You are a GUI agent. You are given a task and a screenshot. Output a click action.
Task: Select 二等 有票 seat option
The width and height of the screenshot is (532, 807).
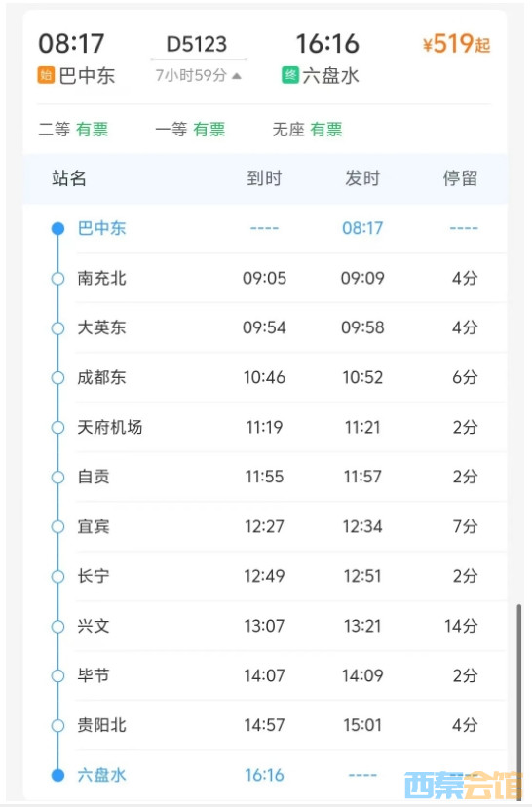pos(73,130)
